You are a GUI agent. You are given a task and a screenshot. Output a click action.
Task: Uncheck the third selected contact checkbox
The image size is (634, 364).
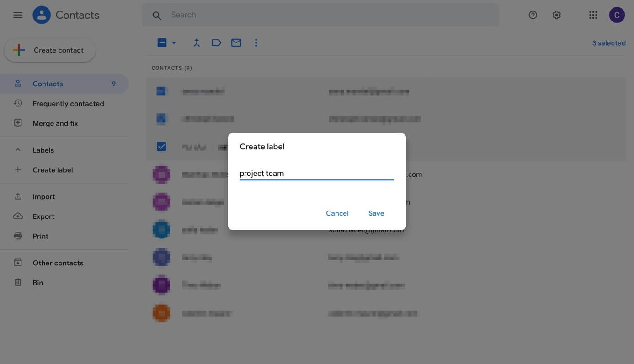(161, 146)
